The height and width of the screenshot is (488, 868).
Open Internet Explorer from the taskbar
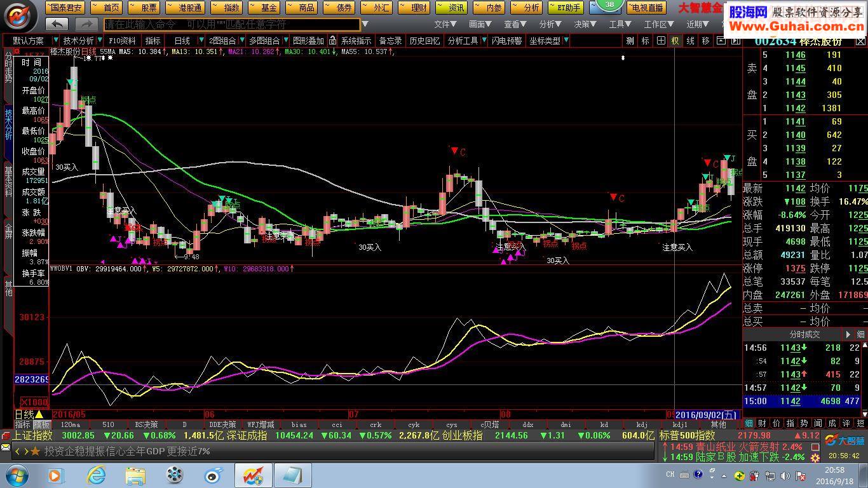click(x=96, y=475)
